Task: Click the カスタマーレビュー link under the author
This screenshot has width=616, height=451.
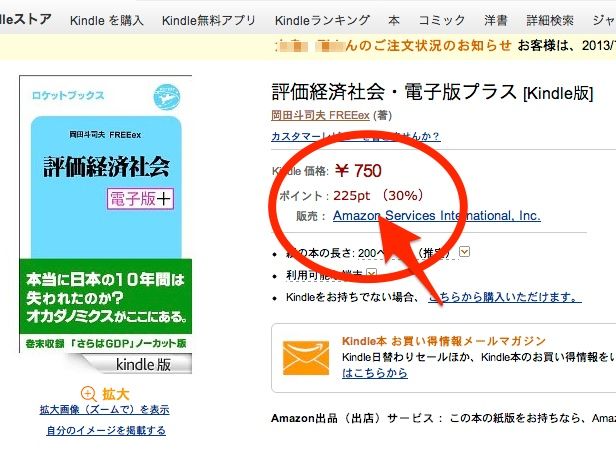Action: (356, 136)
